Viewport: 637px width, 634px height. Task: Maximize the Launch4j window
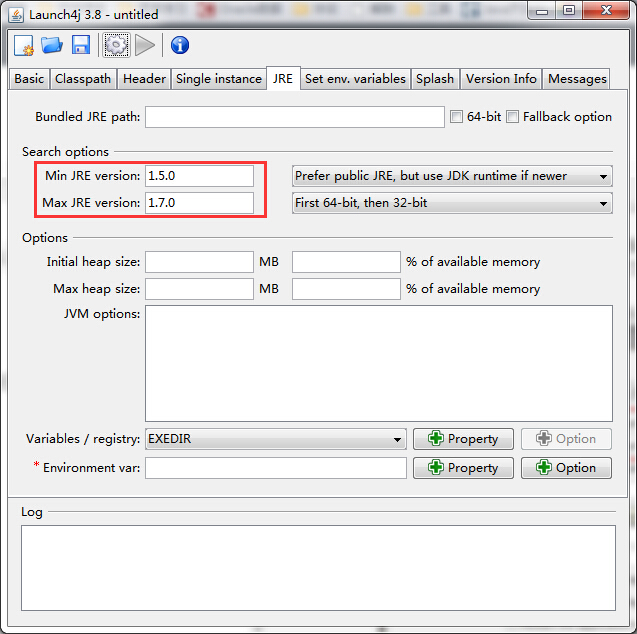coord(569,11)
